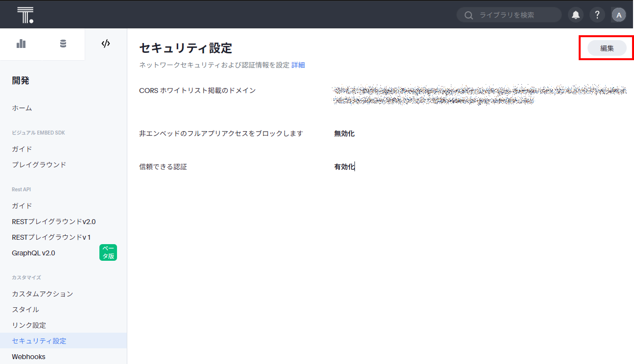The image size is (634, 364).
Task: Switch to the data database icon tab
Action: click(63, 44)
